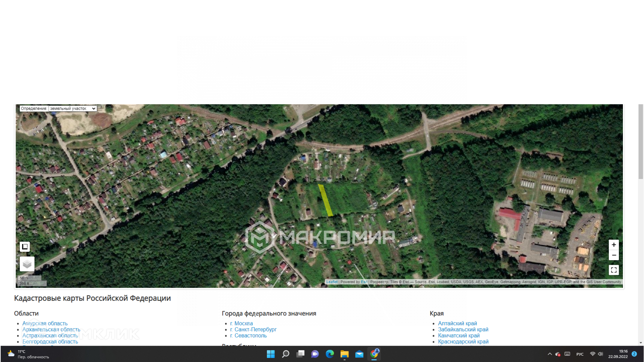The height and width of the screenshot is (362, 644).
Task: Click the 'Области' section heading
Action: pos(26,313)
